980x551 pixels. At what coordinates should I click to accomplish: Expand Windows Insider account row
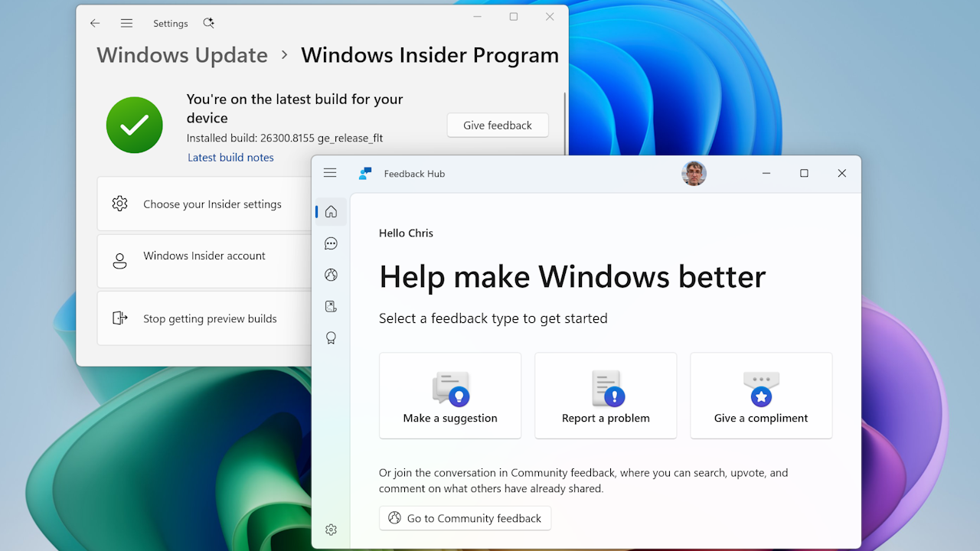tap(204, 261)
